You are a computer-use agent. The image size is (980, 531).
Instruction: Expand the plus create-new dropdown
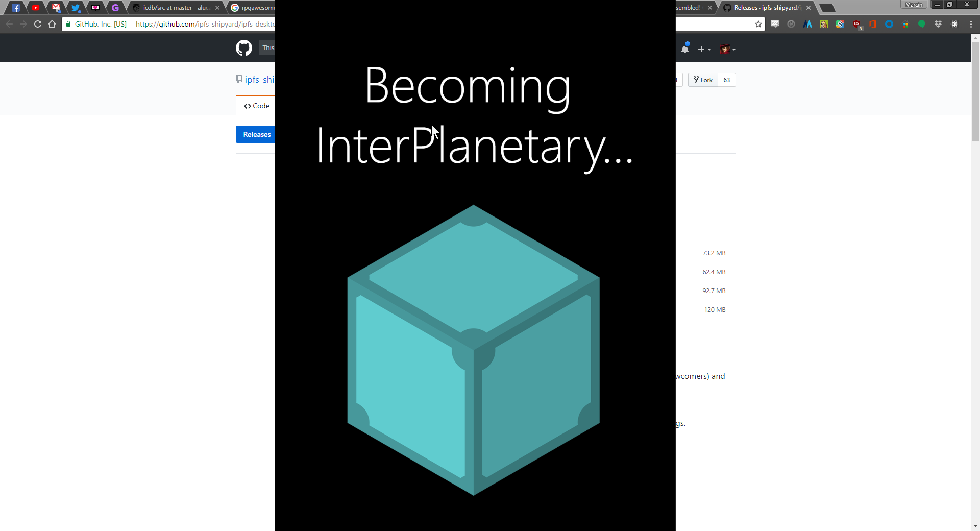704,49
